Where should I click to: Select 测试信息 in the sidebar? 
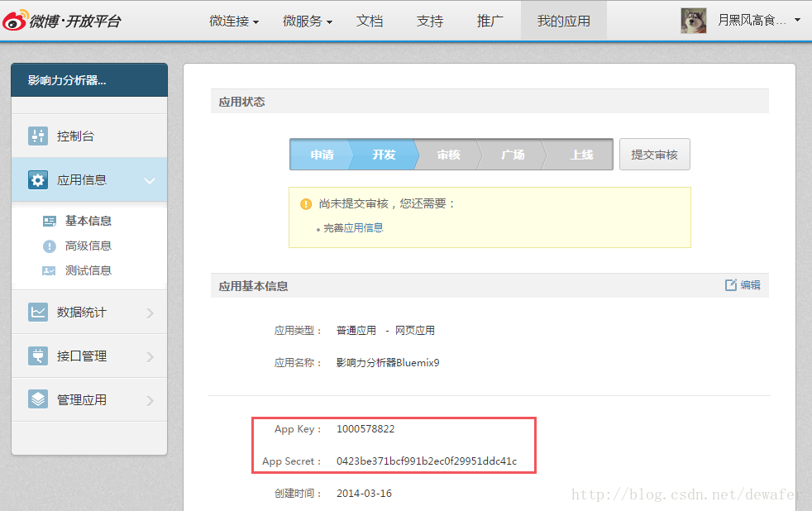(88, 270)
